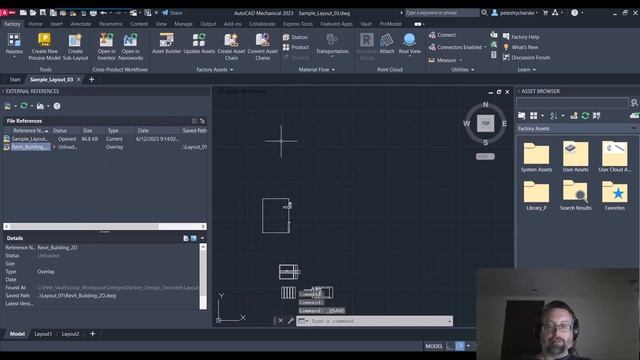Screen dimensions: 640x360
Task: Click the keyword search box
Action: click(x=442, y=13)
